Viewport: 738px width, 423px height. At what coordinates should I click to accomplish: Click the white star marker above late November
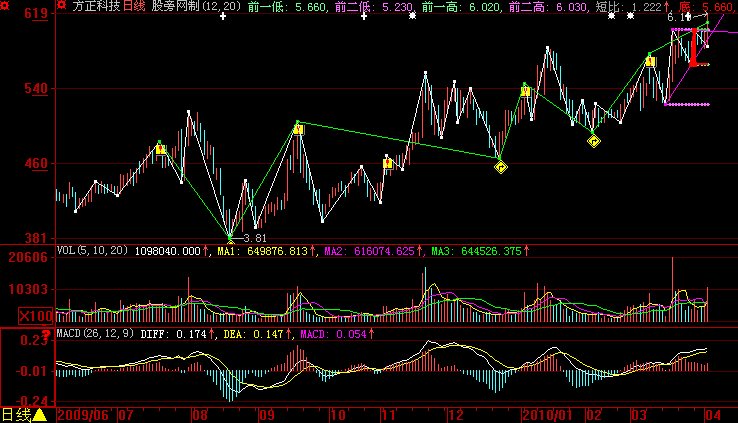tap(412, 16)
